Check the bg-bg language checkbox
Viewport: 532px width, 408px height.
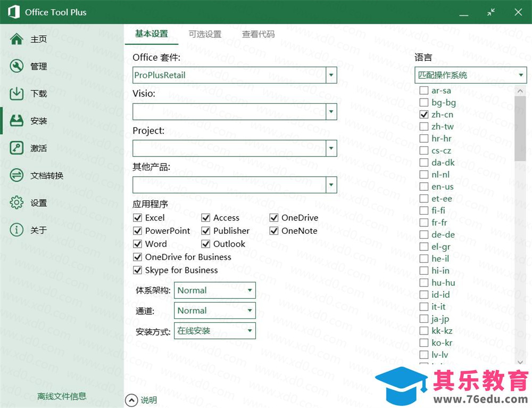pos(424,102)
